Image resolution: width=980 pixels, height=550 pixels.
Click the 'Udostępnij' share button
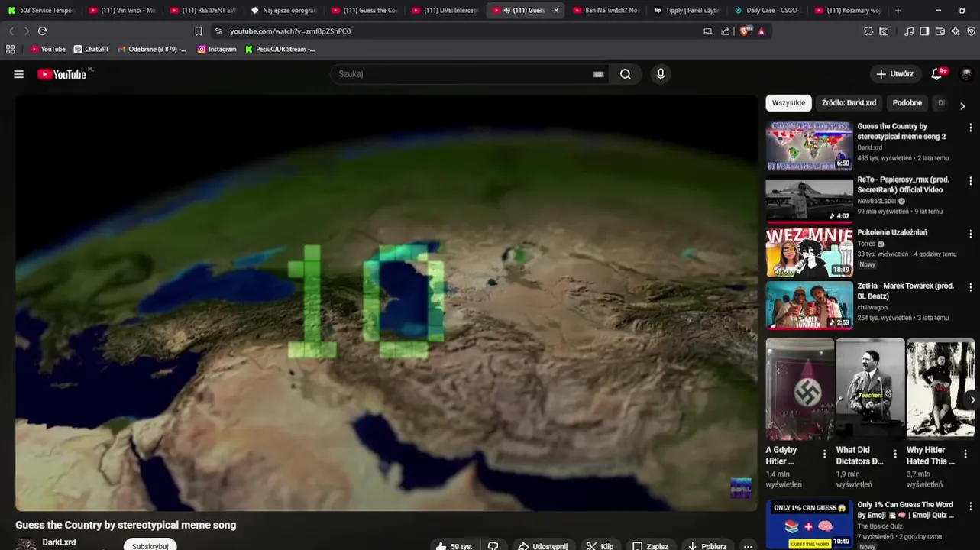point(542,546)
